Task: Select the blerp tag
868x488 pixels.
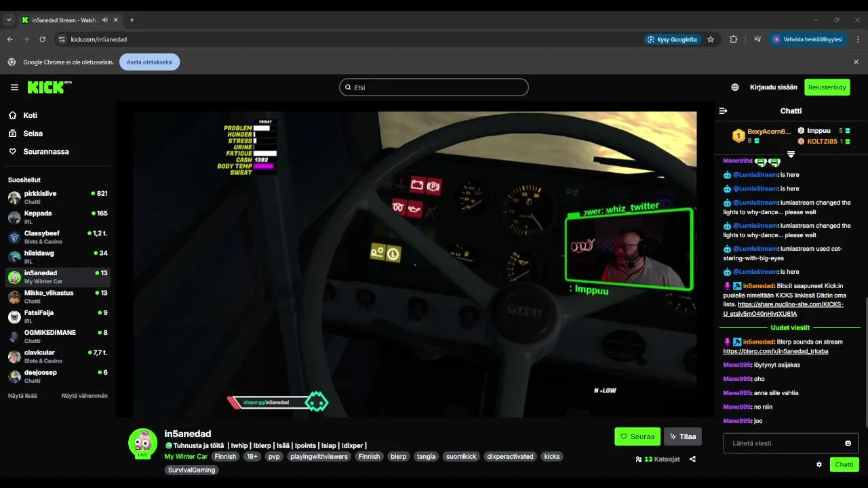Action: click(399, 457)
